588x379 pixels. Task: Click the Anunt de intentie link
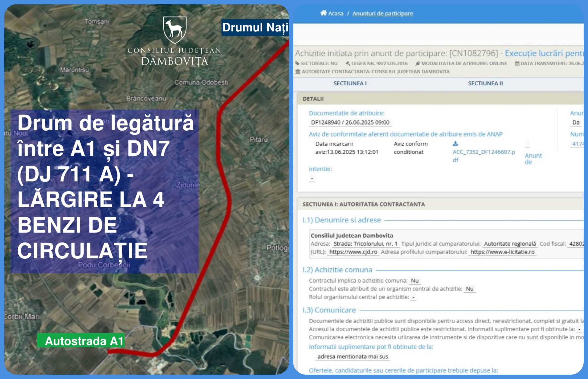coord(533,159)
